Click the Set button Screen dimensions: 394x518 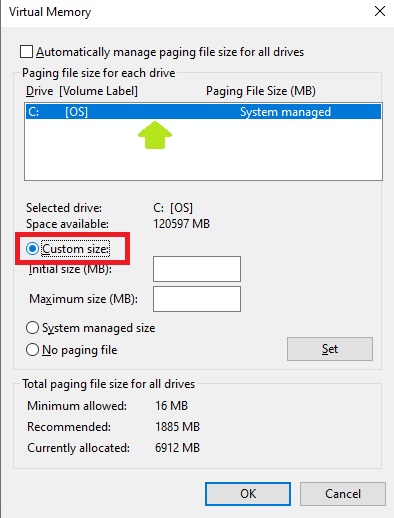[x=330, y=349]
